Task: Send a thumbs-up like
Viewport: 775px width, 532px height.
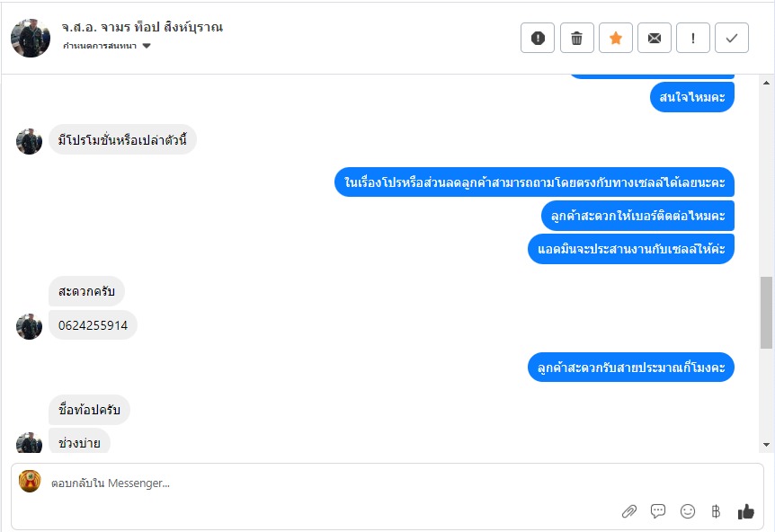Action: pyautogui.click(x=746, y=511)
